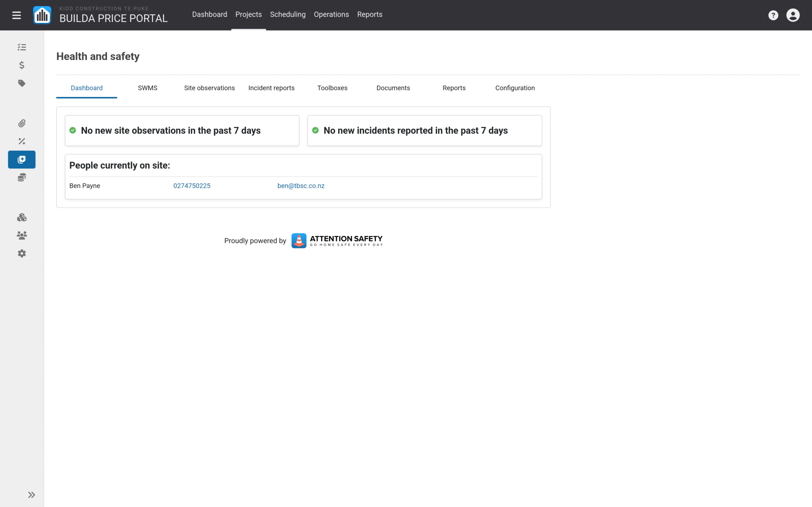Open the settings gear icon in sidebar
Image resolution: width=812 pixels, height=507 pixels.
tap(22, 253)
